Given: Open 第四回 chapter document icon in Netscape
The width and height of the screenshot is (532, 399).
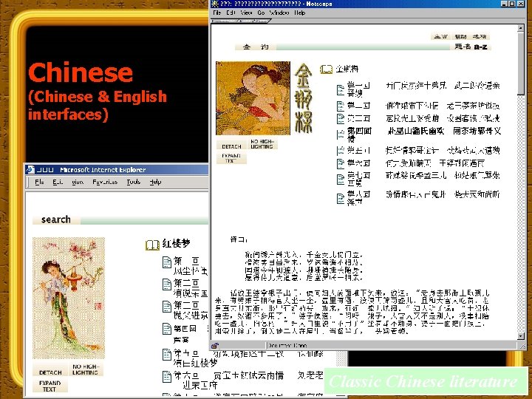Looking at the screenshot, I should [x=341, y=134].
